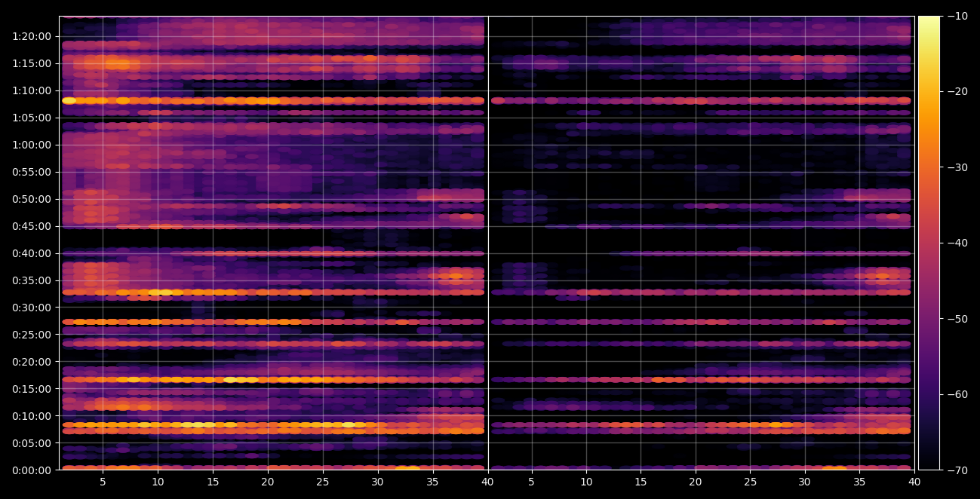Viewport: 980px width, 499px height.
Task: Click the 0:10:00 y-axis tick label
Action: point(32,416)
